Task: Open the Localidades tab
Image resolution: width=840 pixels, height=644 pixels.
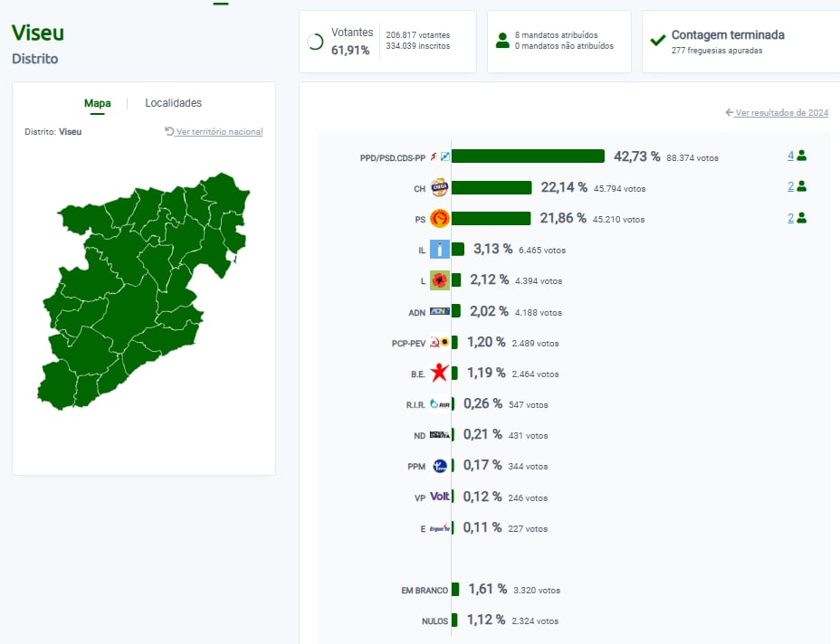Action: point(173,103)
